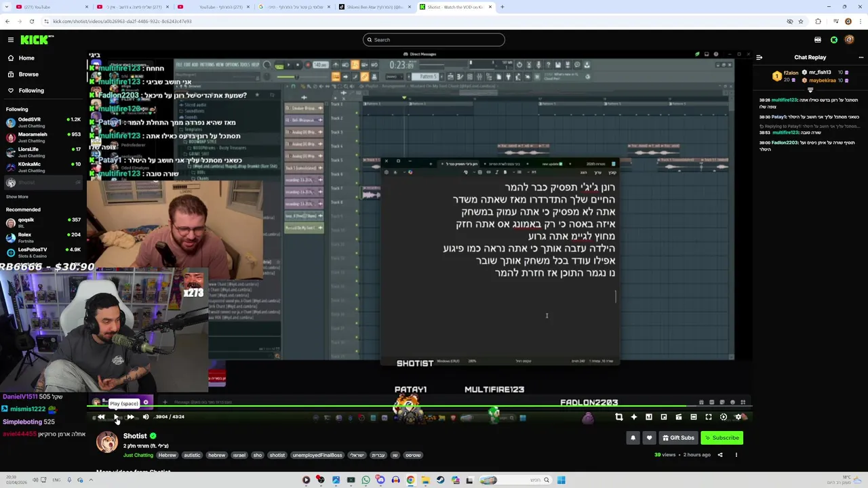Open f2aion top gifter profile

(785, 75)
